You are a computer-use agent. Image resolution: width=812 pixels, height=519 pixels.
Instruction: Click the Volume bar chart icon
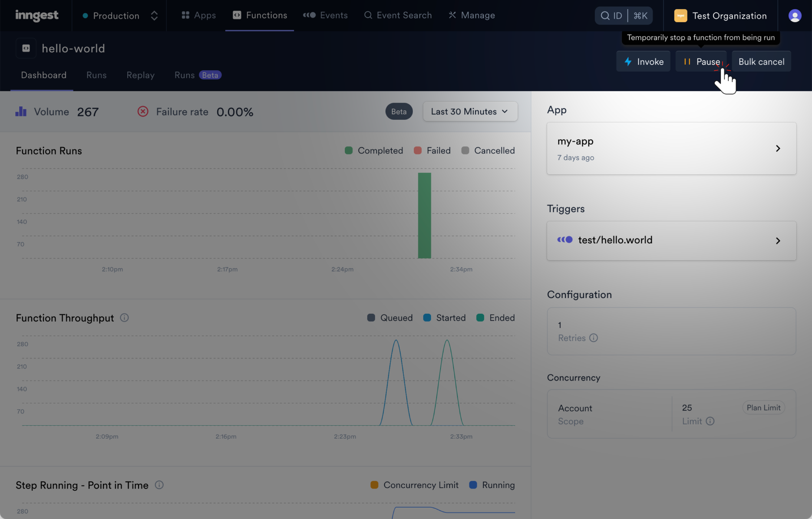(21, 112)
